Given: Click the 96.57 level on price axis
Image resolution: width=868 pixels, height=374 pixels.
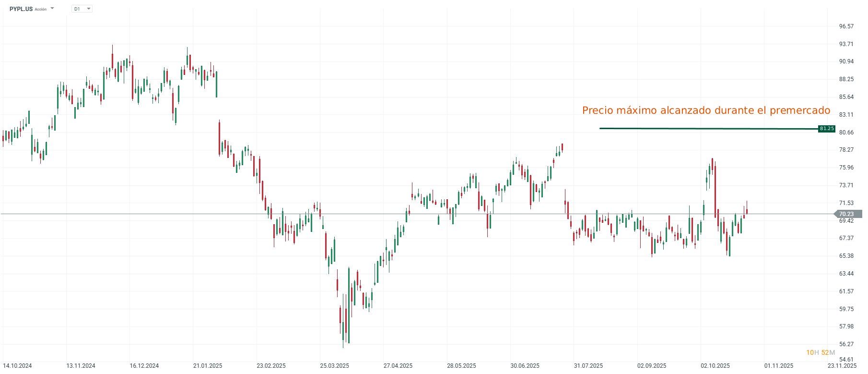Looking at the screenshot, I should 846,26.
